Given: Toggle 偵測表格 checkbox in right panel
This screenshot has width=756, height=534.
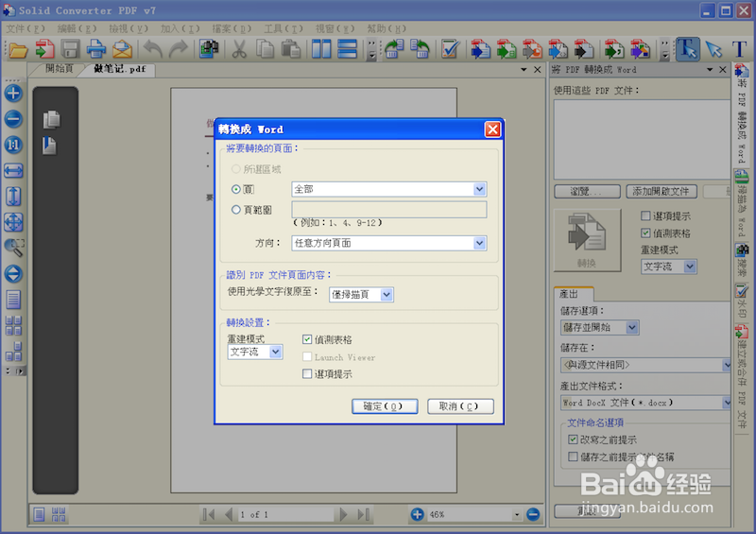Looking at the screenshot, I should point(645,233).
